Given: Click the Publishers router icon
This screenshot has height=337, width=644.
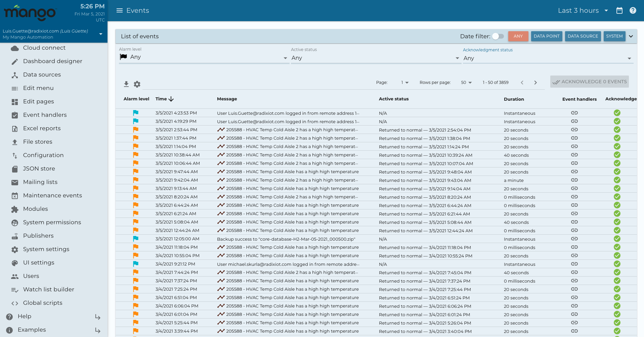Looking at the screenshot, I should tap(15, 236).
